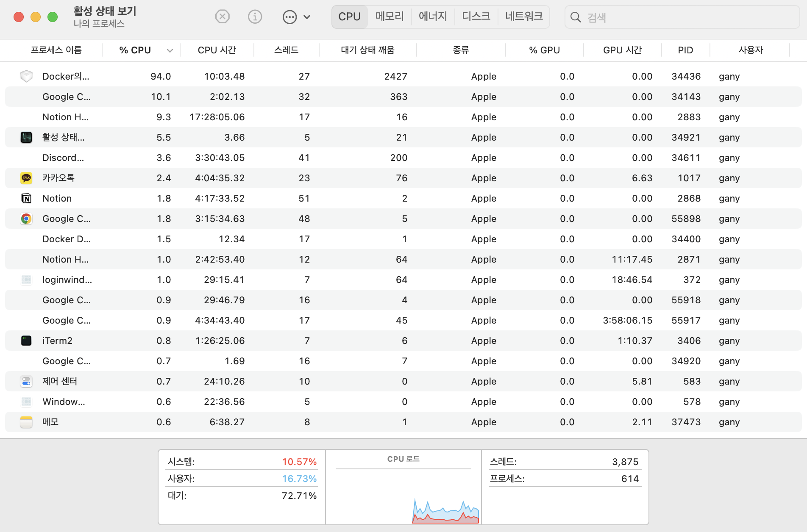Select the Discord... process row

[x=403, y=158]
